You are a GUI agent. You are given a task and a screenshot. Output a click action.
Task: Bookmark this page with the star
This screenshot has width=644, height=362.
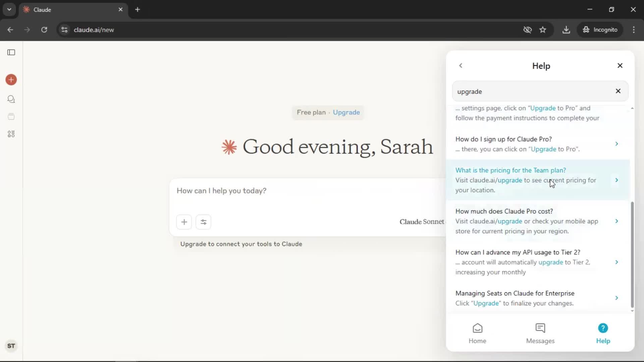coord(543,30)
